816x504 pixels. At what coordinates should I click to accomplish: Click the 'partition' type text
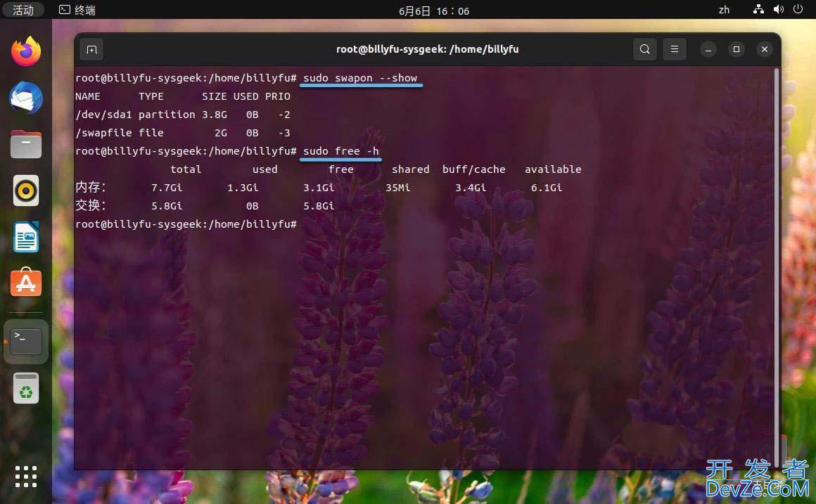167,115
